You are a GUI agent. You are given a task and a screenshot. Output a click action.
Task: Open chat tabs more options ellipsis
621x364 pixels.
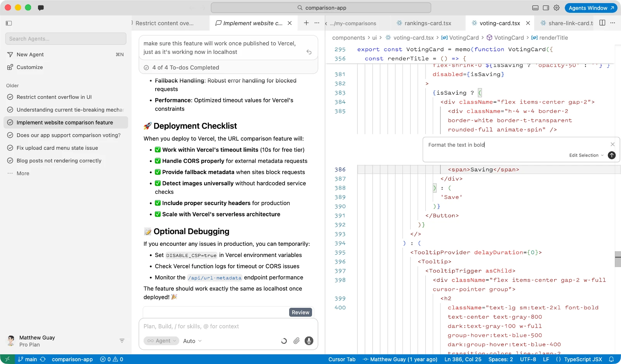pos(317,23)
